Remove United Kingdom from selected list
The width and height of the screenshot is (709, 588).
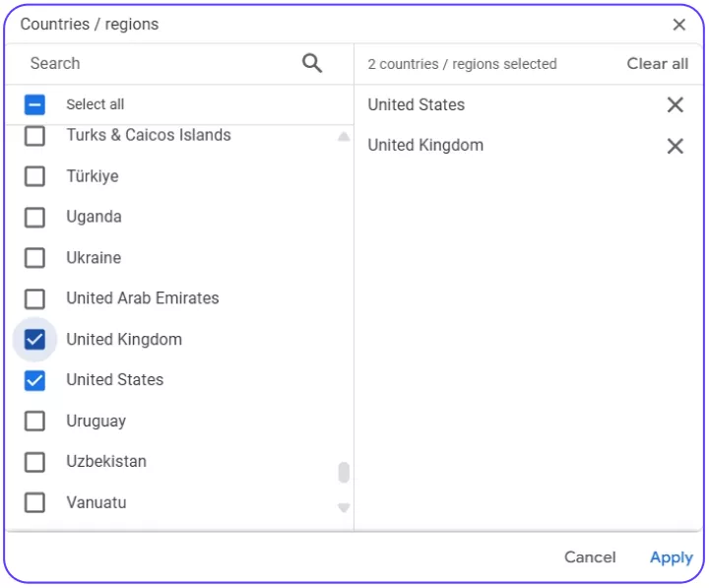[x=676, y=146]
